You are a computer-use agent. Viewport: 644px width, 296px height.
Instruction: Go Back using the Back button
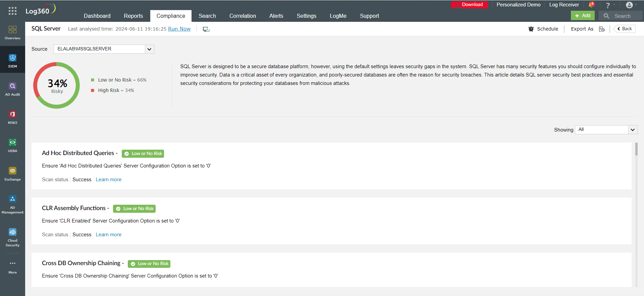click(625, 29)
